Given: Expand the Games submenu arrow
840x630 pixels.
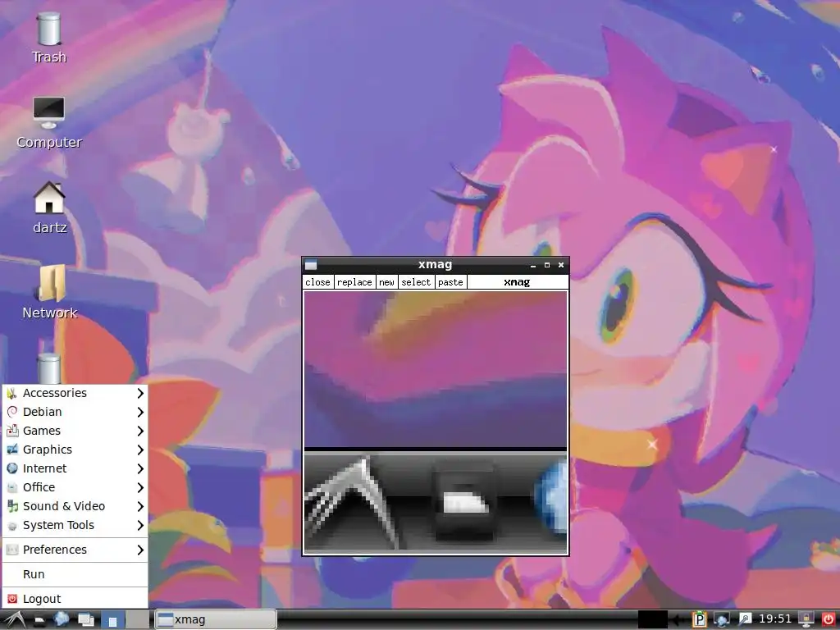Looking at the screenshot, I should point(140,431).
